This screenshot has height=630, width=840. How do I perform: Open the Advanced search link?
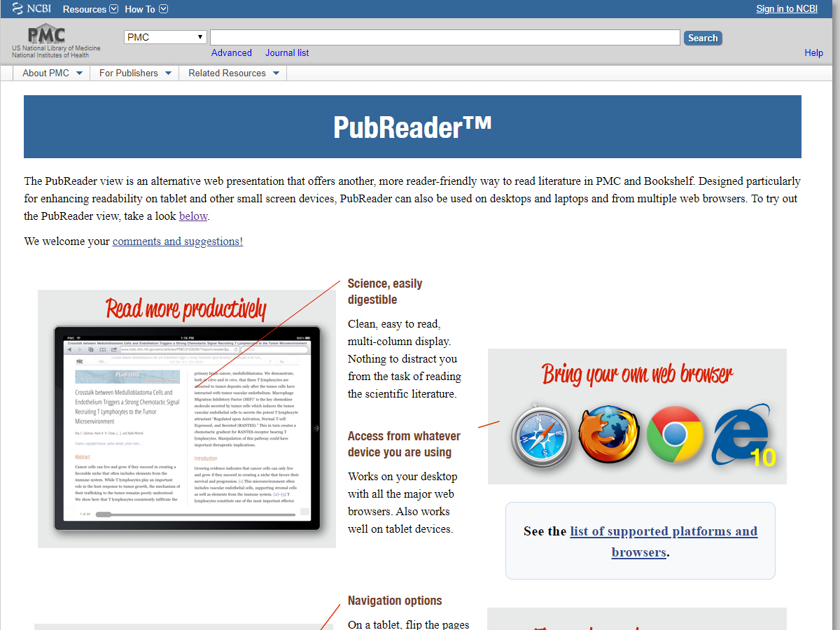click(x=231, y=52)
